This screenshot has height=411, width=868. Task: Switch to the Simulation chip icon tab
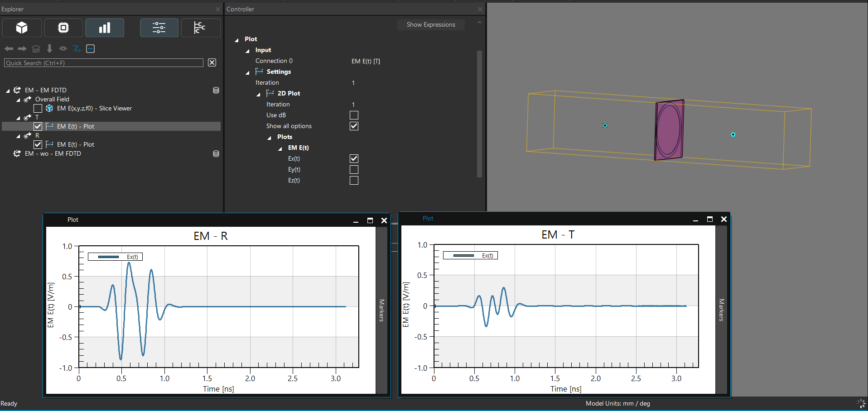[63, 28]
